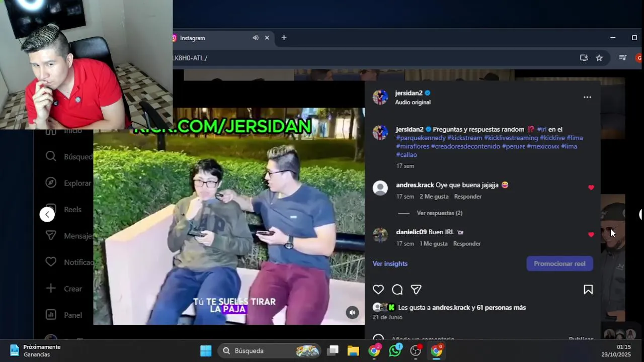This screenshot has height=362, width=644.
Task: Expand Ver respuestas (2) replies
Action: pyautogui.click(x=440, y=213)
